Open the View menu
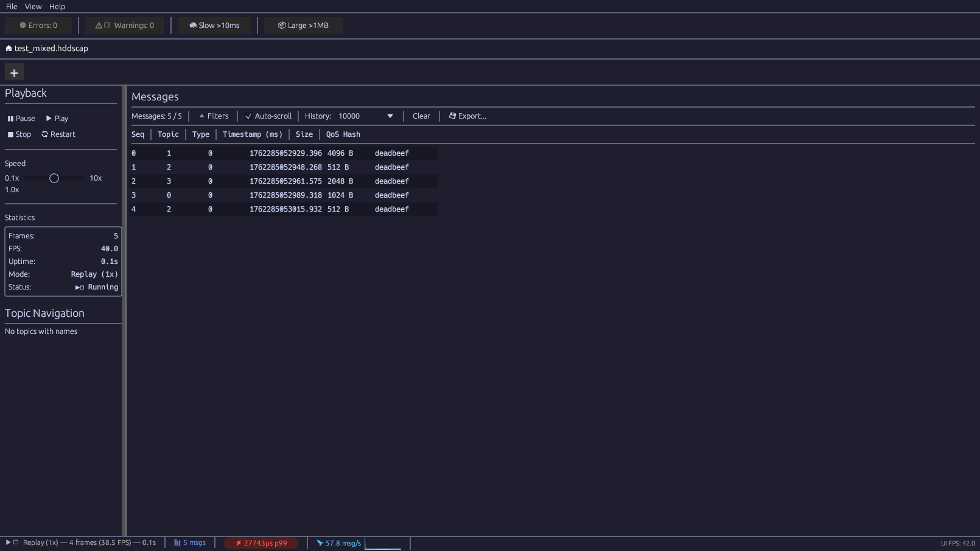 pos(33,7)
